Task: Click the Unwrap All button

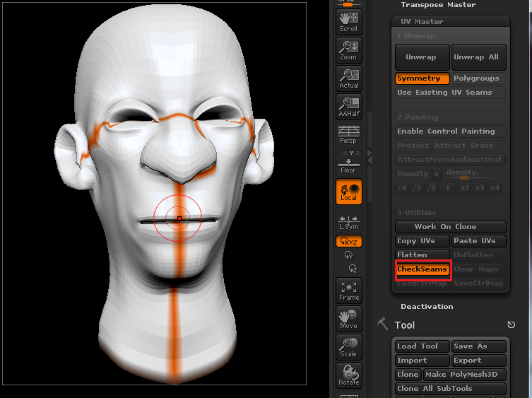Action: coord(478,57)
